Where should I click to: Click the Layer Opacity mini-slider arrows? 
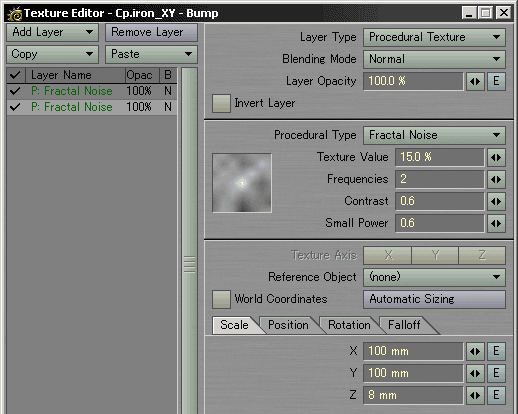(475, 81)
